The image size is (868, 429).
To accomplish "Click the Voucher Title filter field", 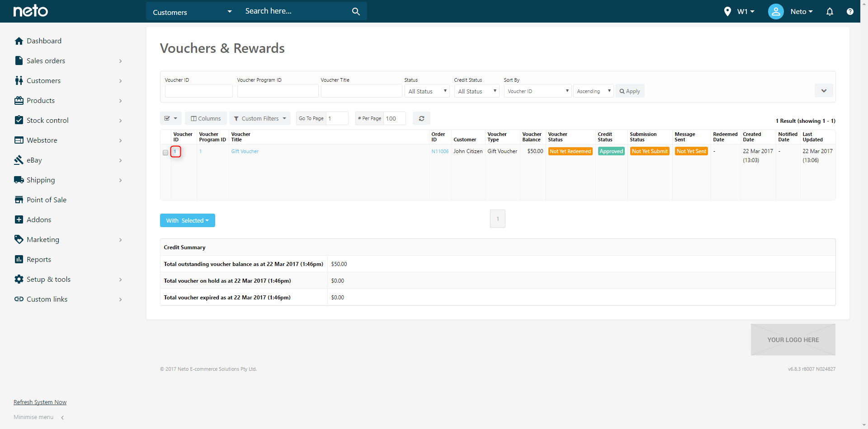I will (361, 91).
